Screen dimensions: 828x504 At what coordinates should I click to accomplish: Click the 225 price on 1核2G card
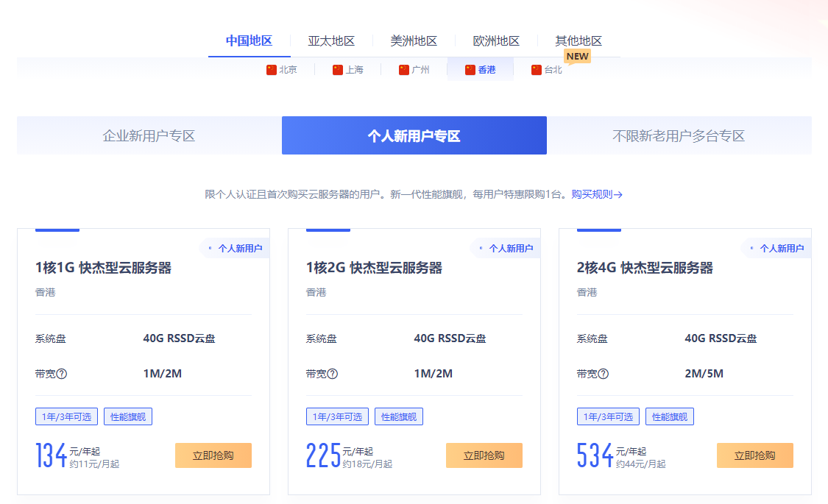(323, 455)
